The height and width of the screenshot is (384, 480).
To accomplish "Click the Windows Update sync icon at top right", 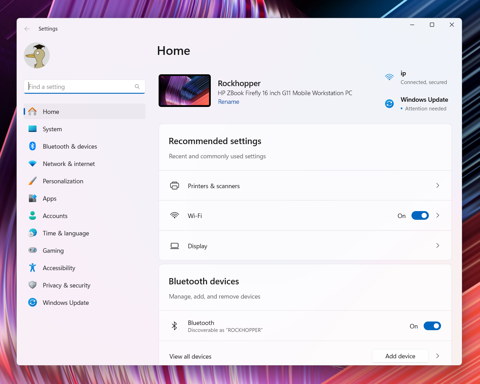I will coord(389,104).
